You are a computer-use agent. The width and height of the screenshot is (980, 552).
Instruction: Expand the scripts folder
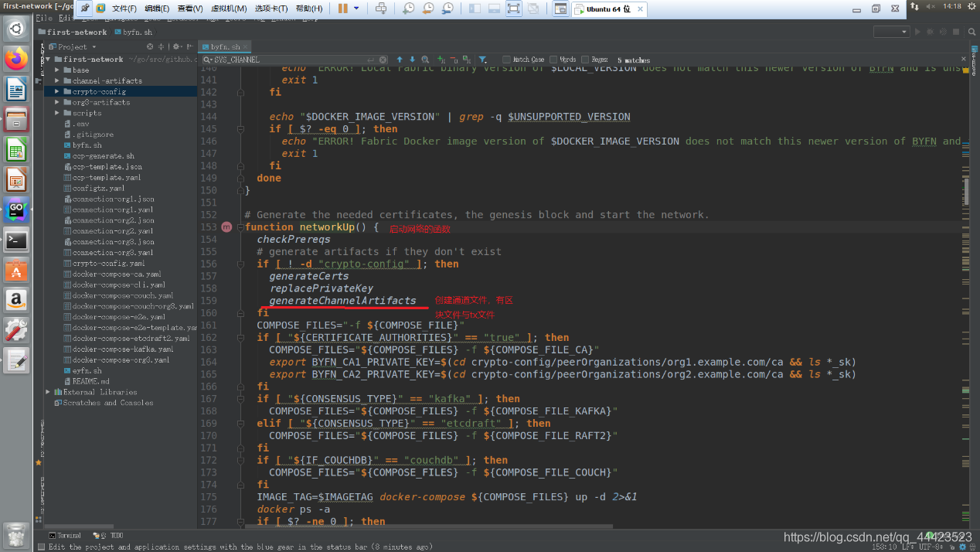[57, 113]
